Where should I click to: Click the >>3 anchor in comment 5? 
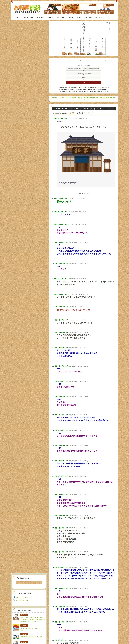[58, 227]
